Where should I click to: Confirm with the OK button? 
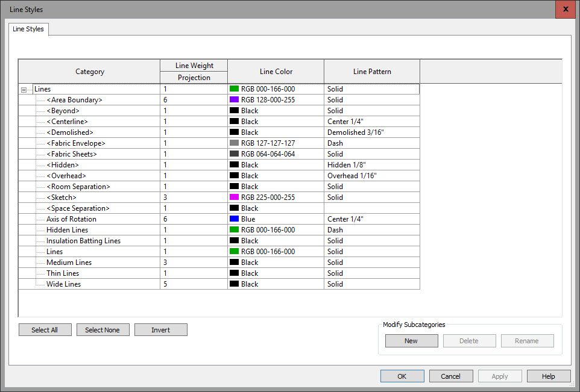[x=402, y=376]
